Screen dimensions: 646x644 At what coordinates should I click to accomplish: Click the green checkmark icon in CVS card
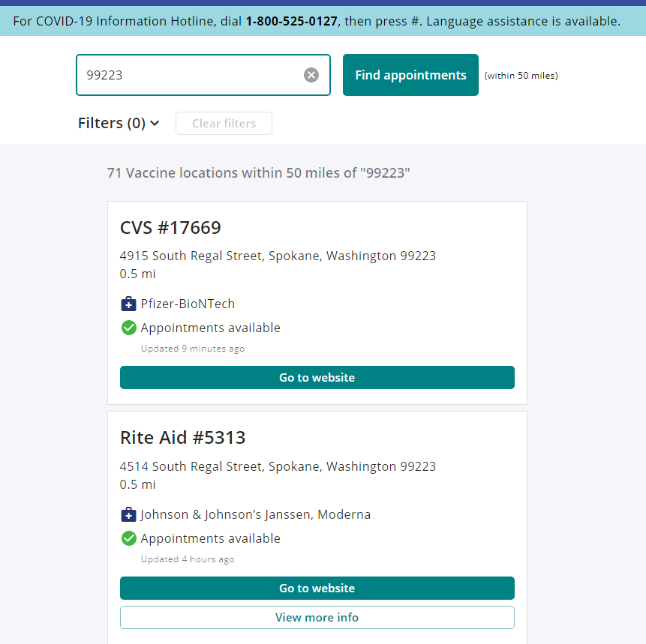pos(128,328)
